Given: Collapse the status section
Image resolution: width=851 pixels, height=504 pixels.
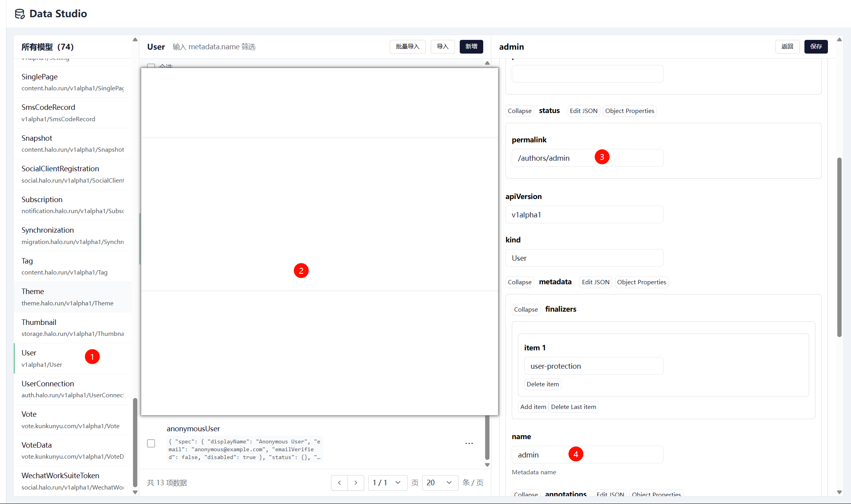Looking at the screenshot, I should 519,111.
